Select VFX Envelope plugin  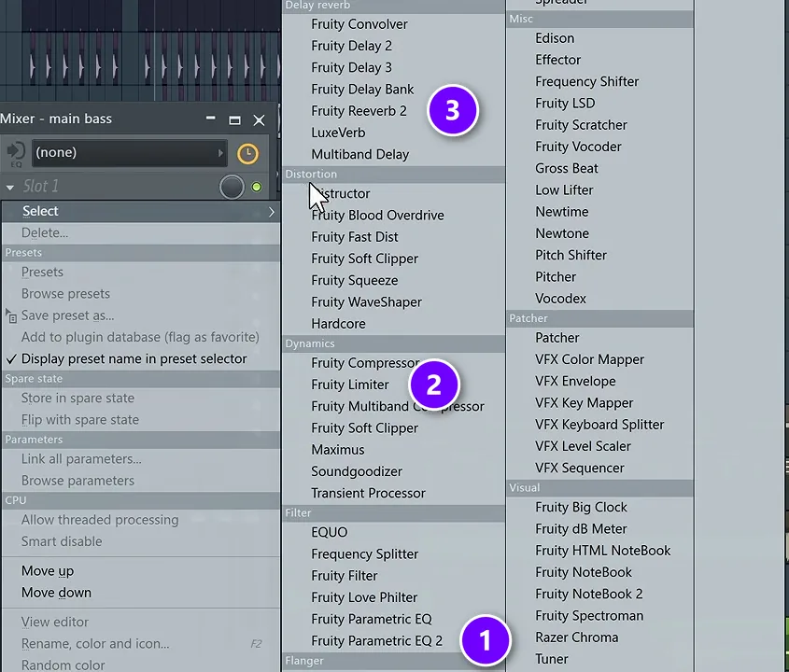coord(575,381)
